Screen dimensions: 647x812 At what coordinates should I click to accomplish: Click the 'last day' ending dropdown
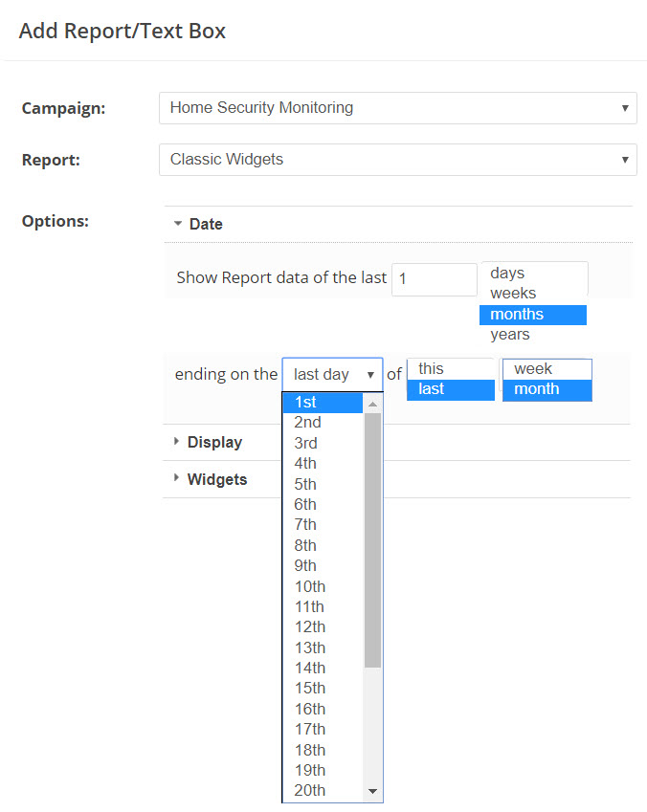click(x=332, y=375)
